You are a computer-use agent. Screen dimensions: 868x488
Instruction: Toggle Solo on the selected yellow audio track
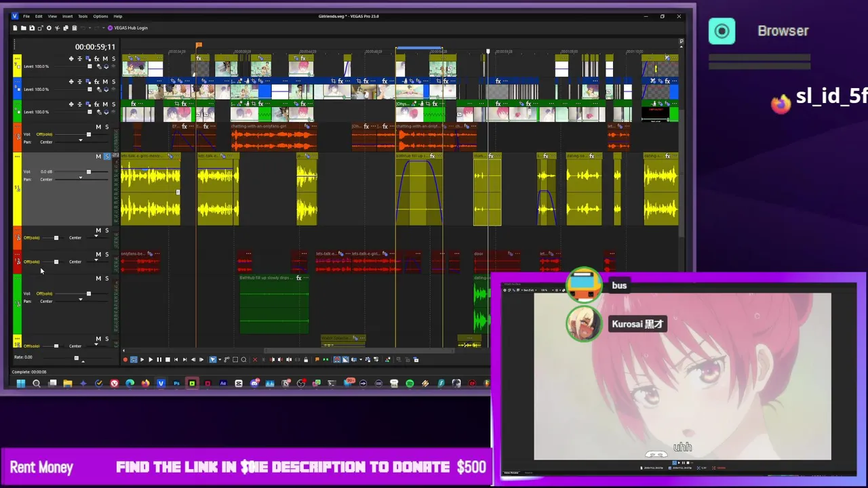106,157
